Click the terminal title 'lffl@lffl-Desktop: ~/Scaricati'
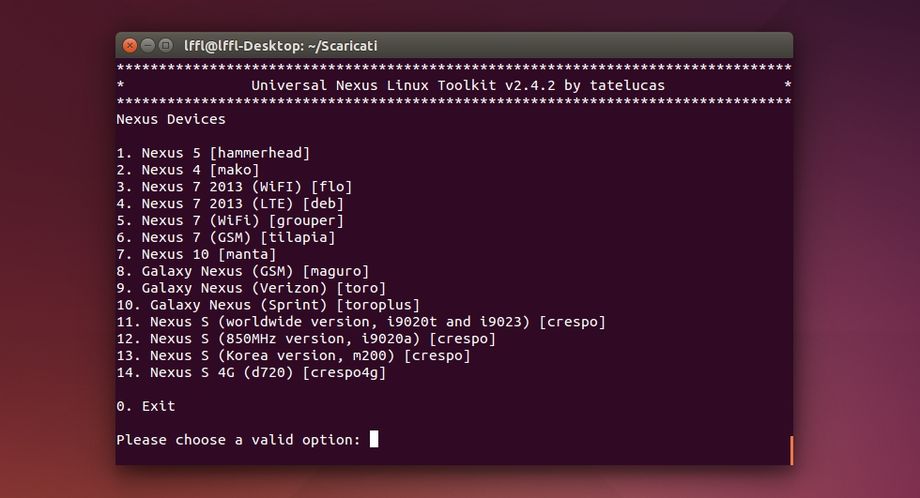 pyautogui.click(x=280, y=46)
